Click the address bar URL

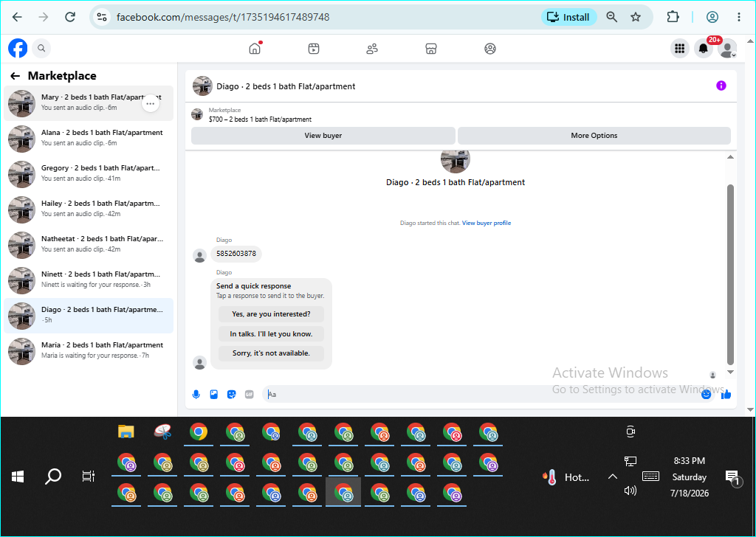pos(223,17)
